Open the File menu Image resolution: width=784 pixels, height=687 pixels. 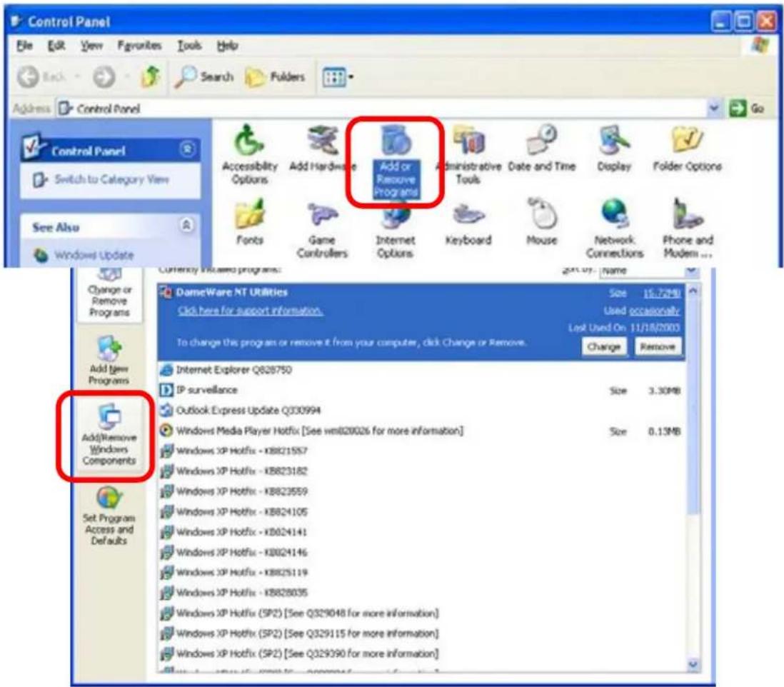[x=24, y=46]
